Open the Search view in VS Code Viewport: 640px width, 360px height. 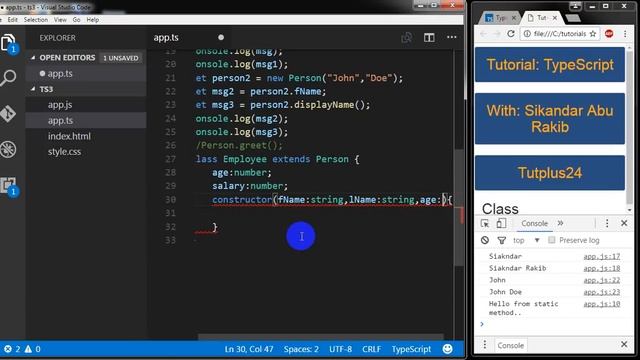point(8,77)
